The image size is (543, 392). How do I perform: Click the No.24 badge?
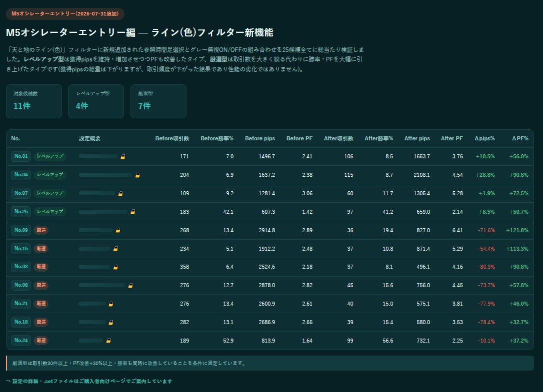pyautogui.click(x=21, y=341)
